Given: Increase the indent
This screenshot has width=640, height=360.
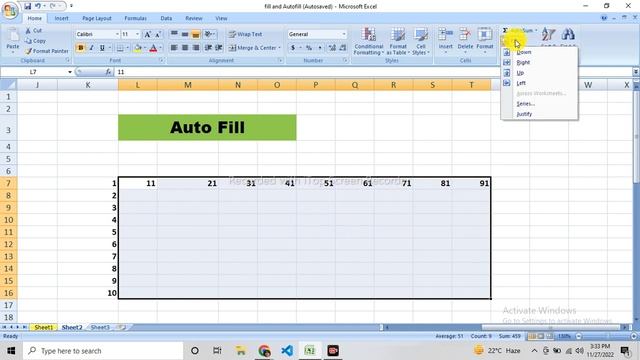Looking at the screenshot, I should tap(219, 48).
